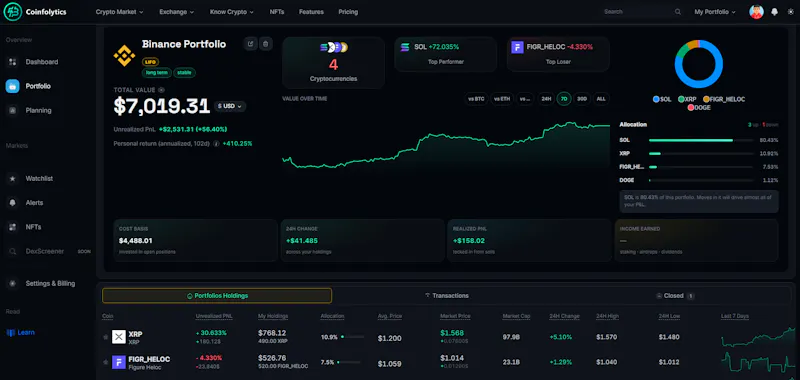Click into the Search input field

click(638, 12)
